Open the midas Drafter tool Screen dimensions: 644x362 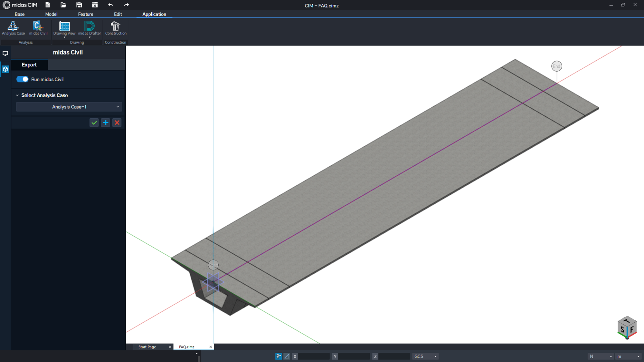[90, 27]
